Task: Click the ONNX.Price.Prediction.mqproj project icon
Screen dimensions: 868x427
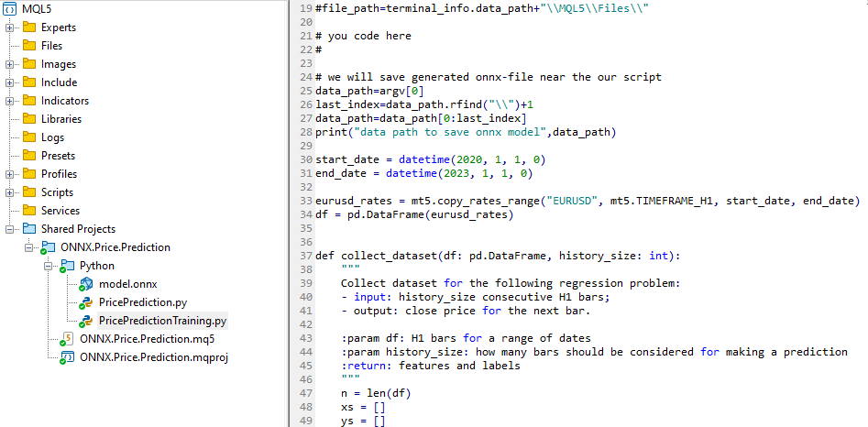Action: click(68, 357)
